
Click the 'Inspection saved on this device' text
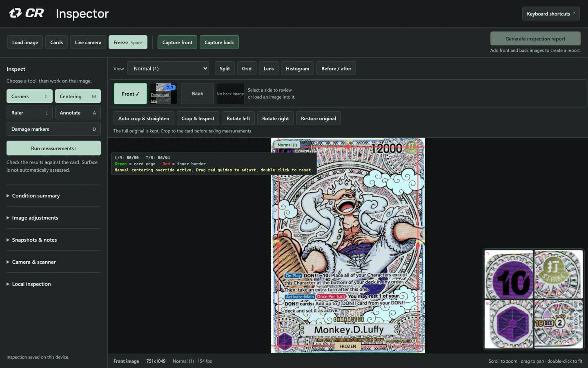point(38,357)
